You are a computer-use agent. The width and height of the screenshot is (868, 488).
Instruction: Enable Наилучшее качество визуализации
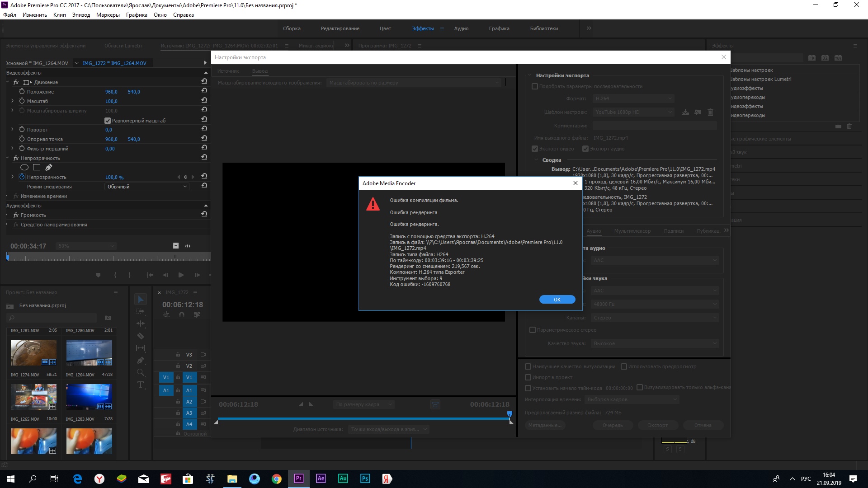point(528,366)
